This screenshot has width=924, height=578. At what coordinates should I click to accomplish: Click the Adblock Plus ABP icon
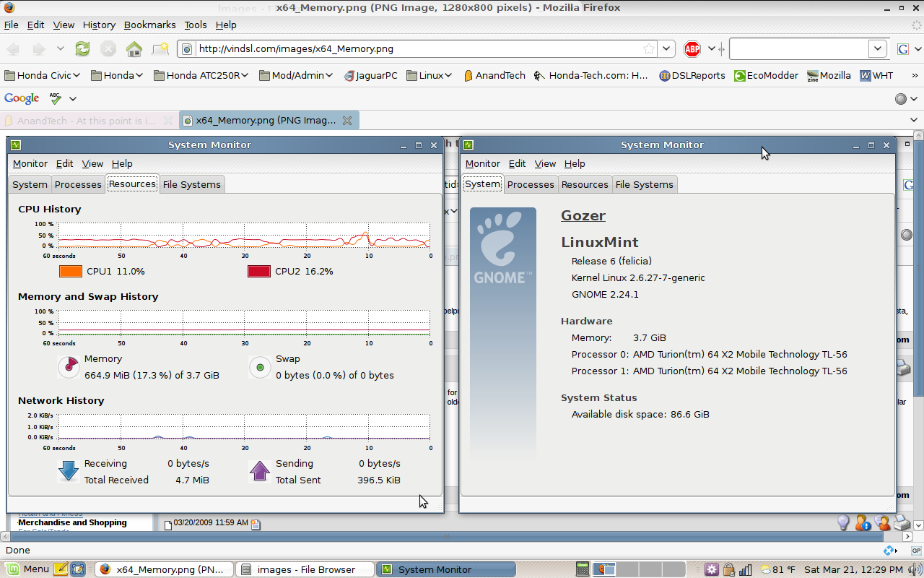(692, 49)
